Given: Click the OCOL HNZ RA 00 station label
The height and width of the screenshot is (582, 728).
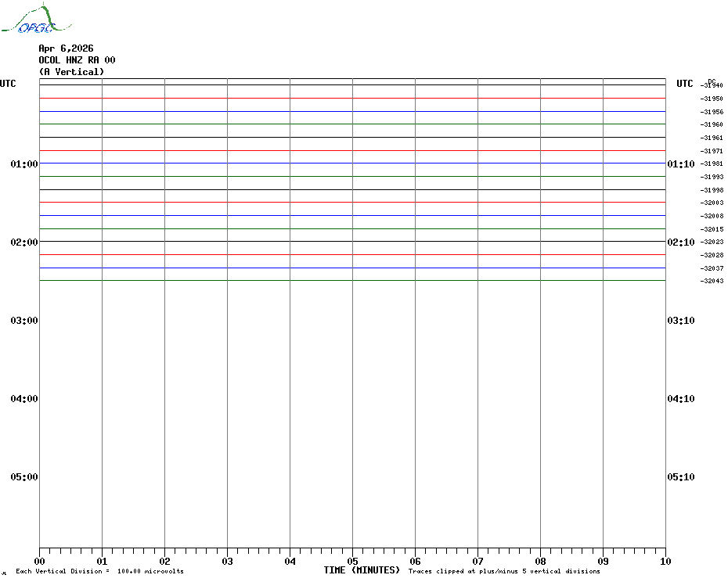Looking at the screenshot, I should click(x=77, y=60).
